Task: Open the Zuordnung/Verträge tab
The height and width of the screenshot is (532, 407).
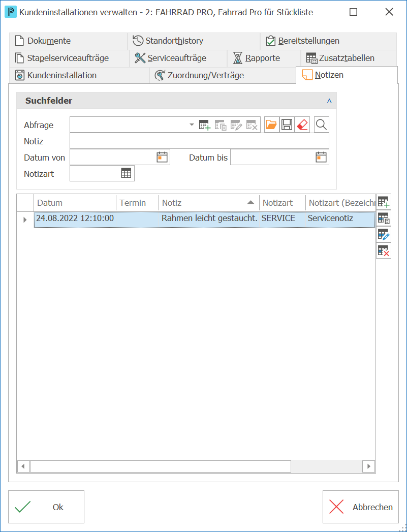Action: (x=223, y=75)
